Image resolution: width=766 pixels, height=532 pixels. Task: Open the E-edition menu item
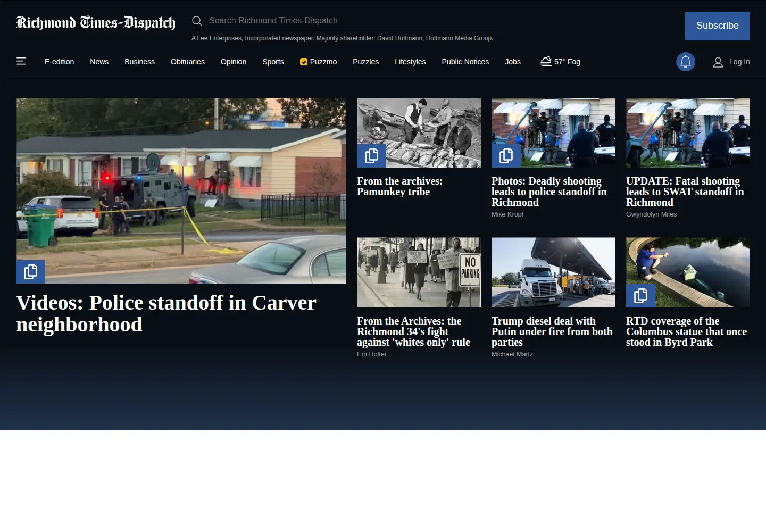[x=60, y=62]
